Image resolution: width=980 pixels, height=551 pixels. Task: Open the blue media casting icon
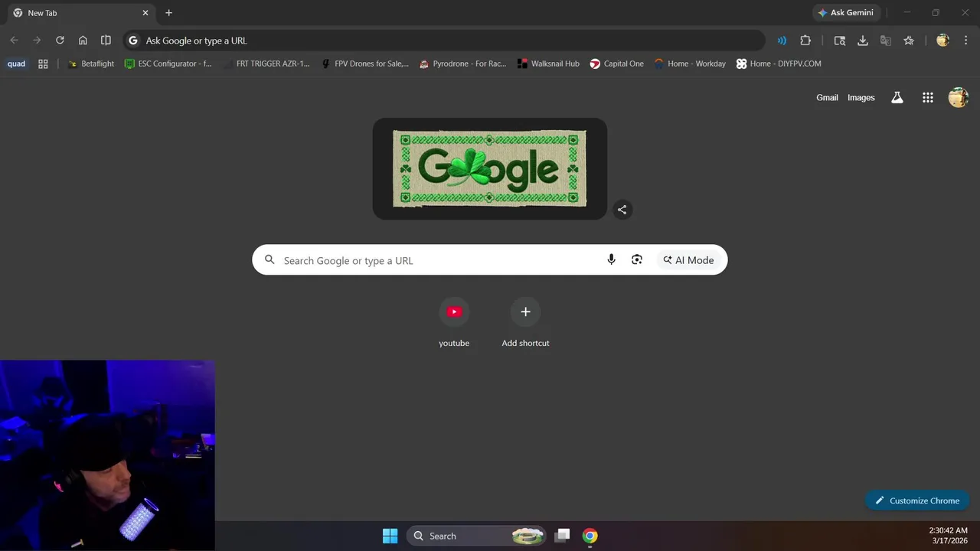click(x=782, y=41)
